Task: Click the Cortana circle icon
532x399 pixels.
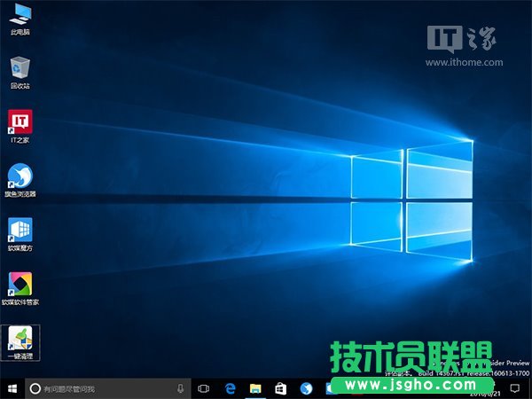Action: 35,388
